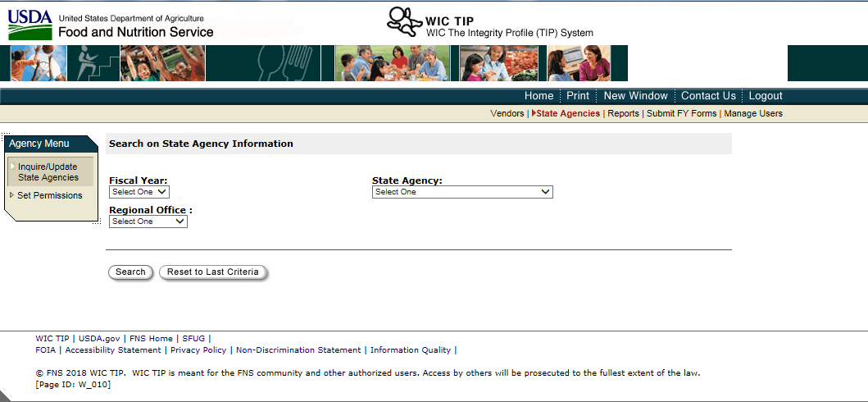868x402 pixels.
Task: Open Set Permissions in Agency Menu
Action: tap(49, 195)
